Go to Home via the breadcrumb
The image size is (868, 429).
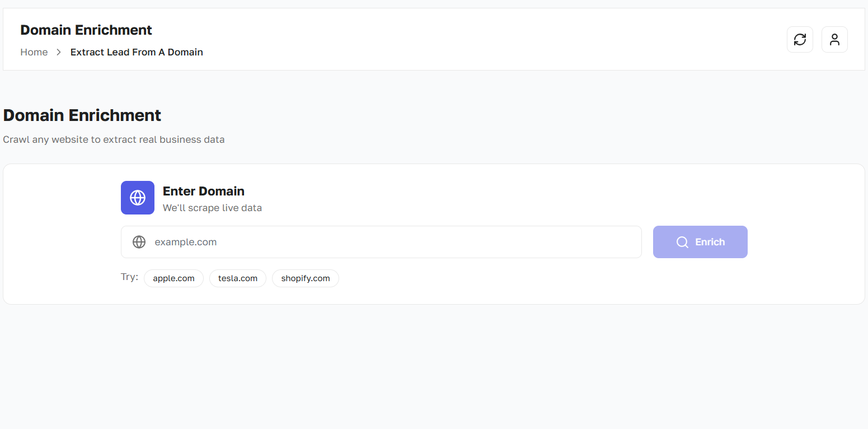click(34, 52)
